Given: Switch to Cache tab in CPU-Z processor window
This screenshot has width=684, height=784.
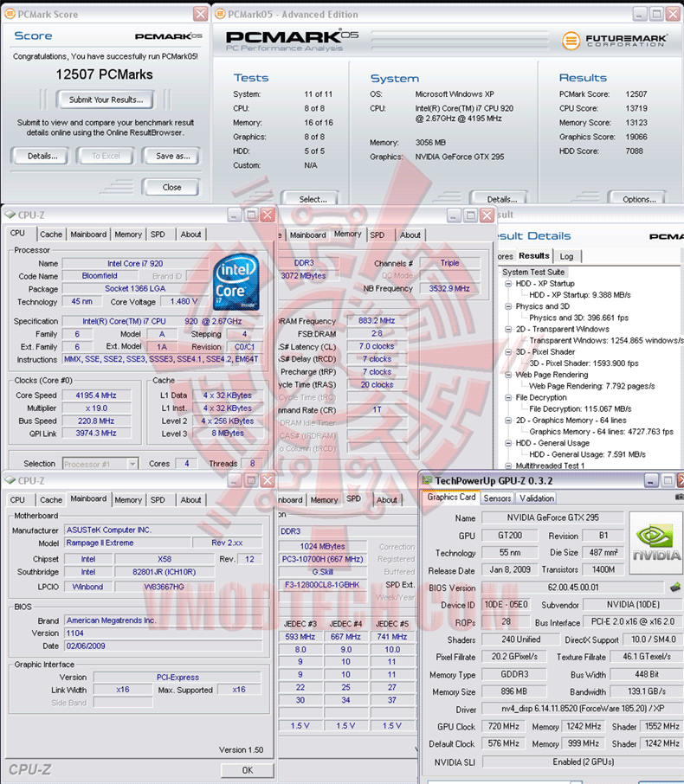Looking at the screenshot, I should point(51,234).
